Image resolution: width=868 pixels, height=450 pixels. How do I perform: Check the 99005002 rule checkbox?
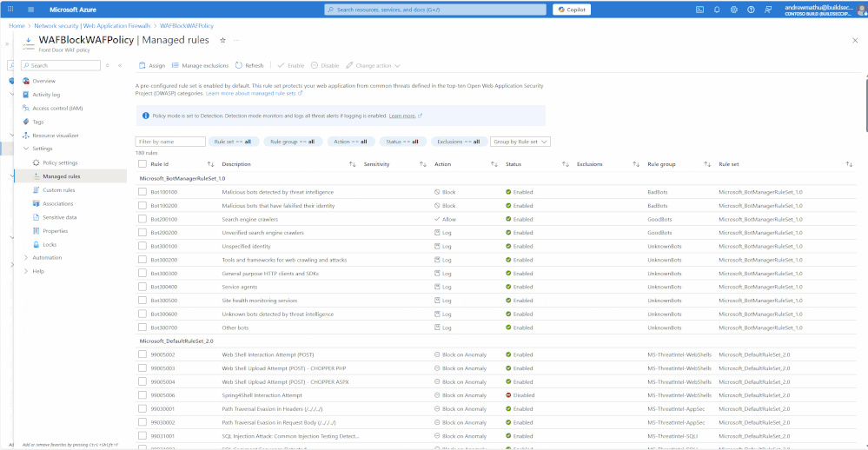point(142,354)
